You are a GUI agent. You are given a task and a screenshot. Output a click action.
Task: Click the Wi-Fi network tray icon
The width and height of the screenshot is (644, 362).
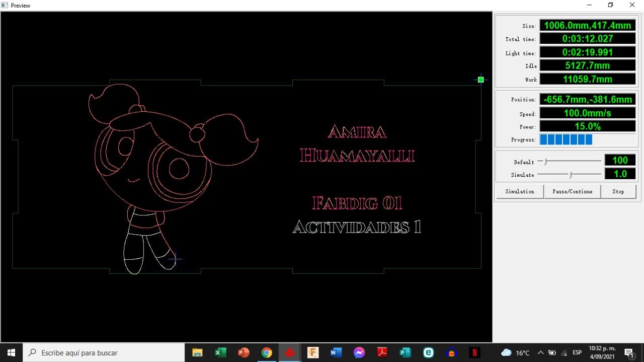564,352
